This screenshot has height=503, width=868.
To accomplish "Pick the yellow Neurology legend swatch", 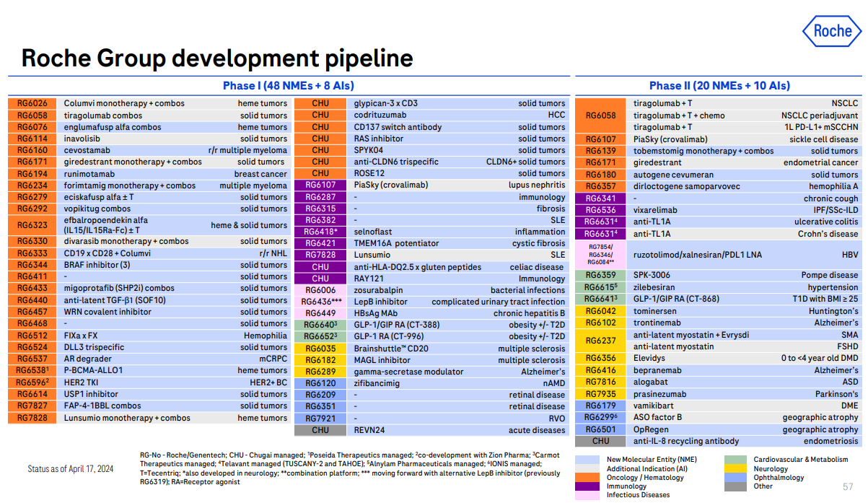I will pyautogui.click(x=735, y=468).
